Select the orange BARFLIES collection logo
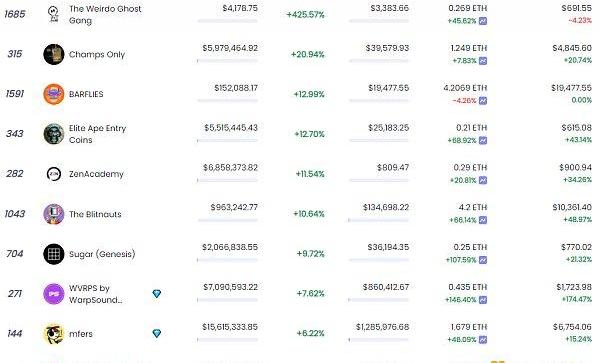Viewport: 600px width, 363px height. click(x=54, y=94)
